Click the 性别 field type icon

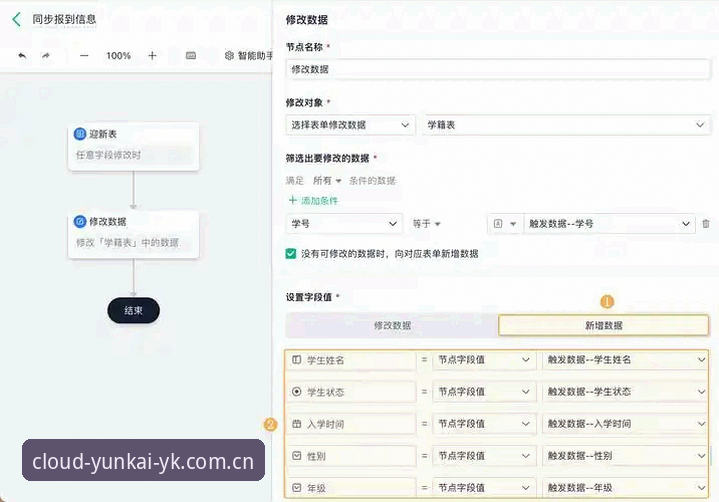[x=297, y=456]
